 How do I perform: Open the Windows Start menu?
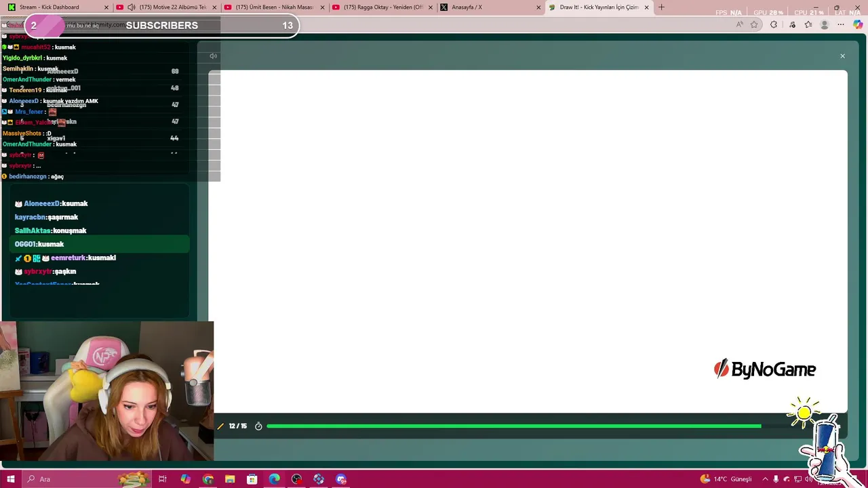coord(10,479)
